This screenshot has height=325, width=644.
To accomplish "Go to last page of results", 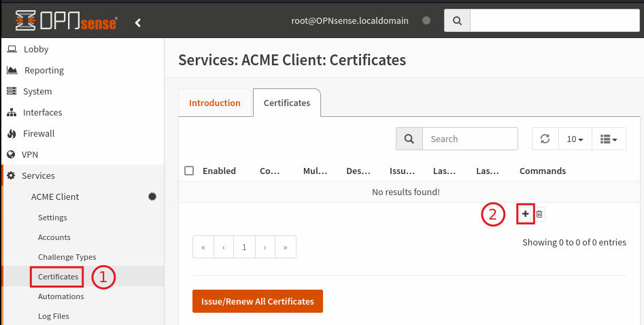I will (286, 247).
